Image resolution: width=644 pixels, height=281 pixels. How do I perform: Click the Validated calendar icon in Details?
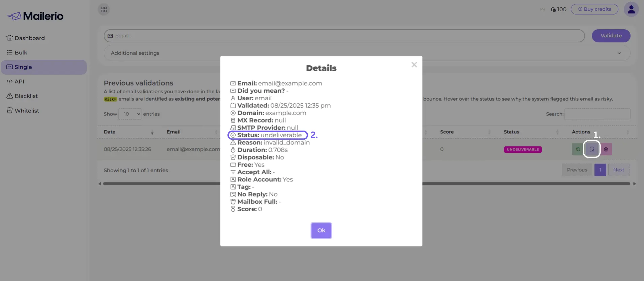(233, 105)
